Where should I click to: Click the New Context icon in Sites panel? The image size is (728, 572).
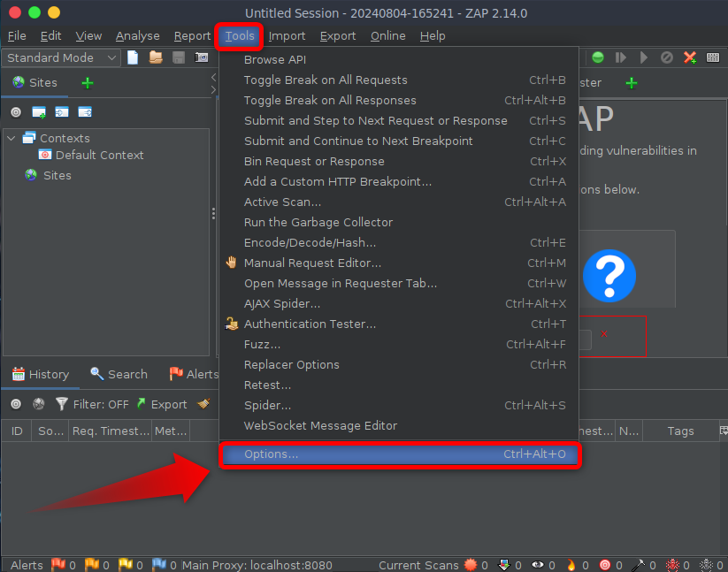tap(39, 112)
